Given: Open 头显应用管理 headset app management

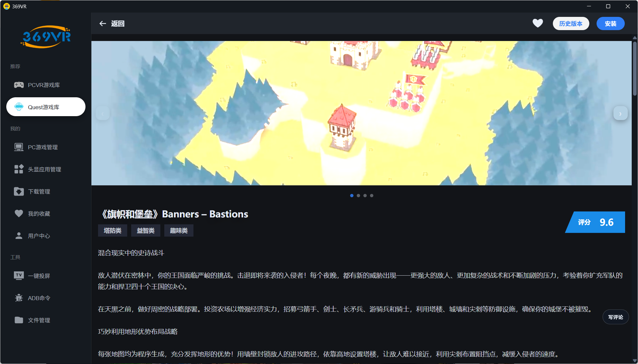Looking at the screenshot, I should (44, 169).
